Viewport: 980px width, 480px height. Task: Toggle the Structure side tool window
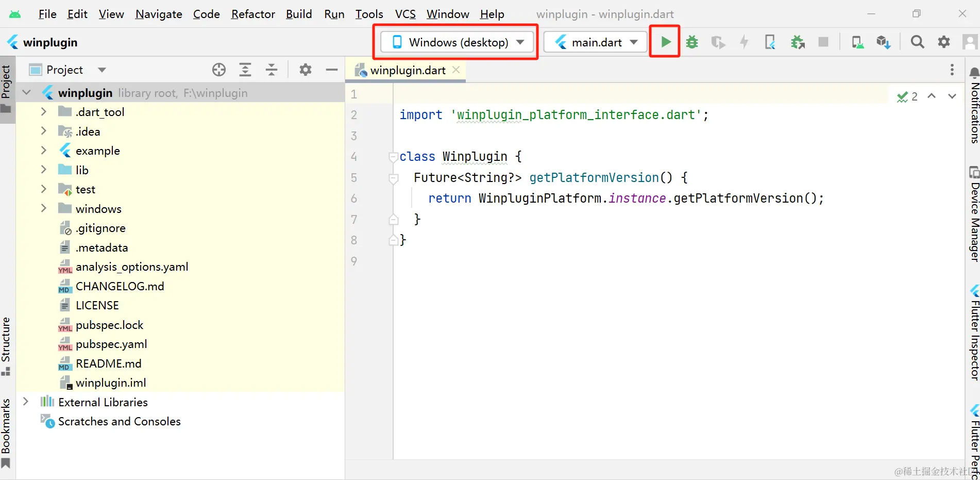[x=6, y=346]
